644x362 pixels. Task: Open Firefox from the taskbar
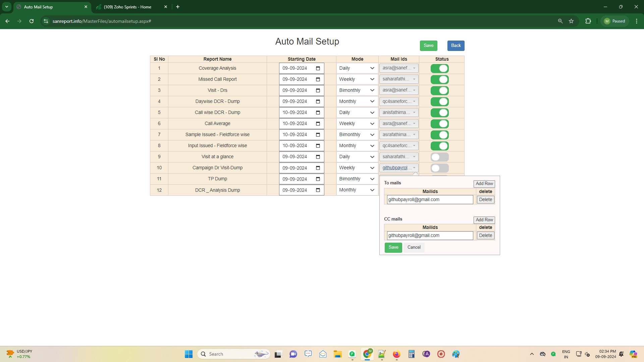pos(396,354)
